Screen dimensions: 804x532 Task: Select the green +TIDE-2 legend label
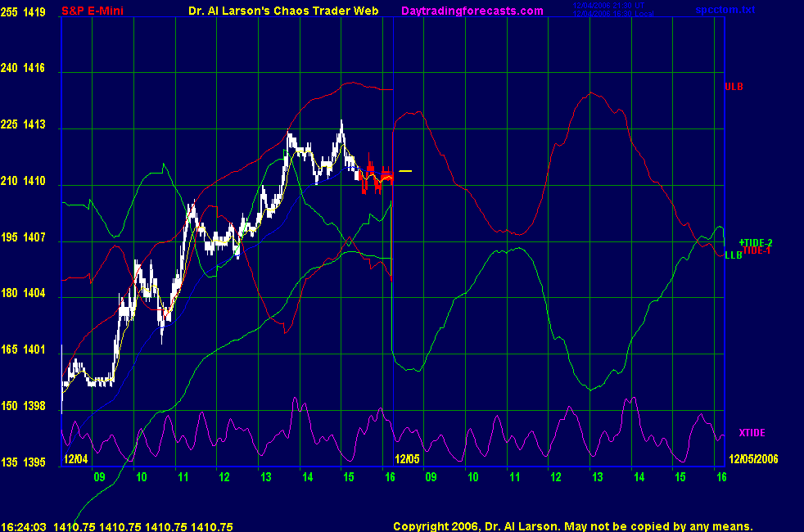pyautogui.click(x=755, y=243)
